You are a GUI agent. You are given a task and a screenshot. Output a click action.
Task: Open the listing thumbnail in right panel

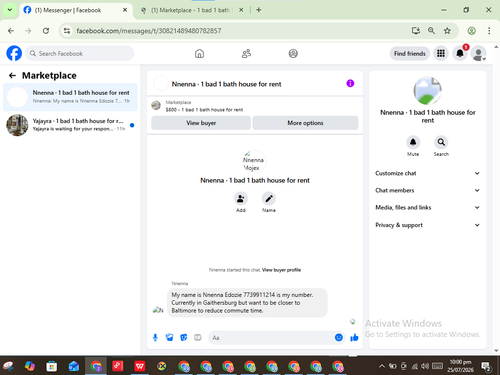[x=428, y=91]
